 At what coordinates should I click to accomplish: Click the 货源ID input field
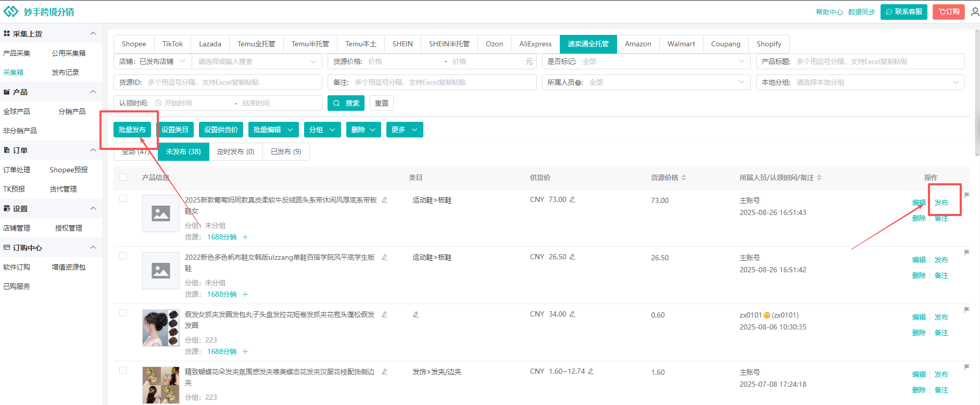[232, 82]
